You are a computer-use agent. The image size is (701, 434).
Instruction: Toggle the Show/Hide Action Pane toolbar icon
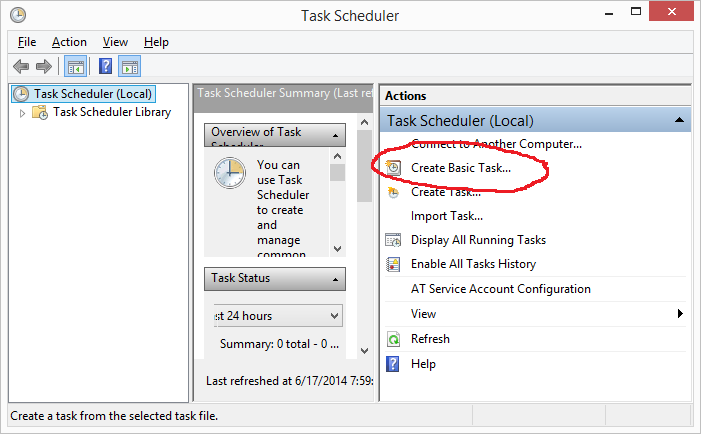tap(130, 67)
